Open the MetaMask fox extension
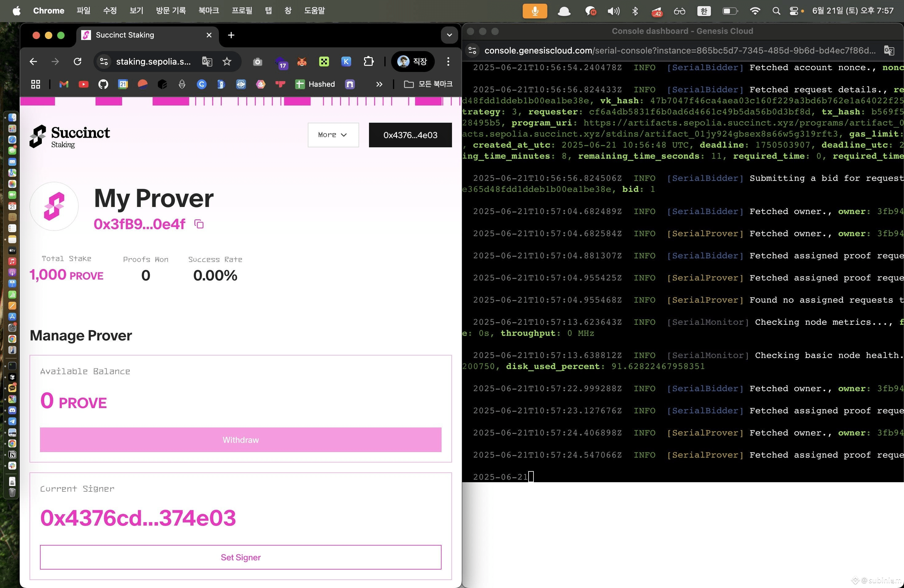904x588 pixels. pos(302,62)
